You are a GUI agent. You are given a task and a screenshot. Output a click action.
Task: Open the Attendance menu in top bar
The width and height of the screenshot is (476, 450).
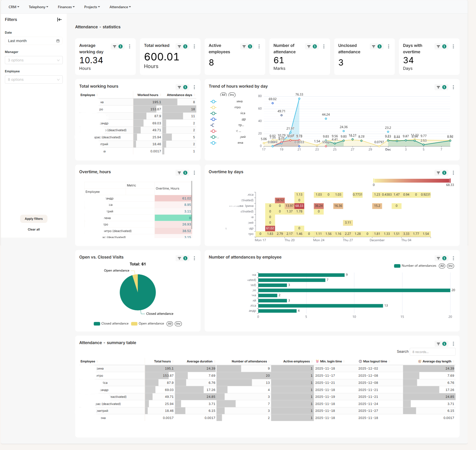(120, 7)
